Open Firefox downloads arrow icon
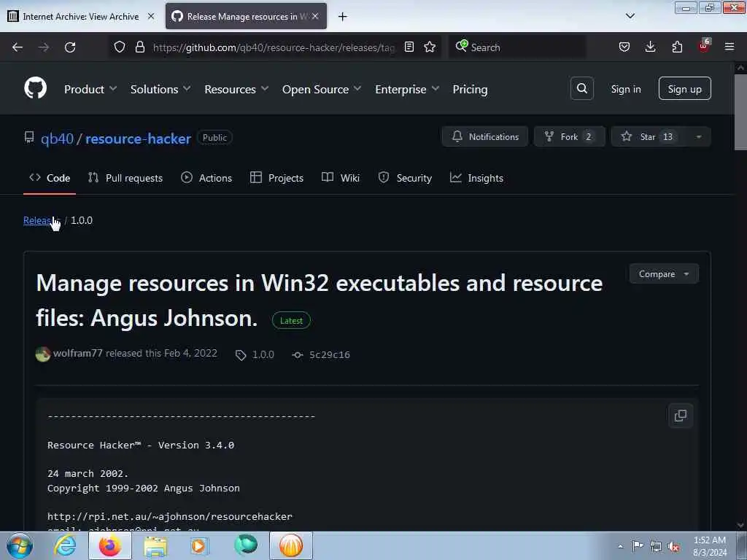The image size is (747, 560). [650, 47]
